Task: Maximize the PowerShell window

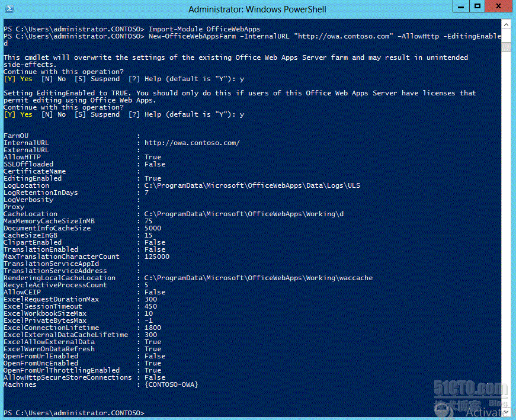Action: [x=477, y=7]
